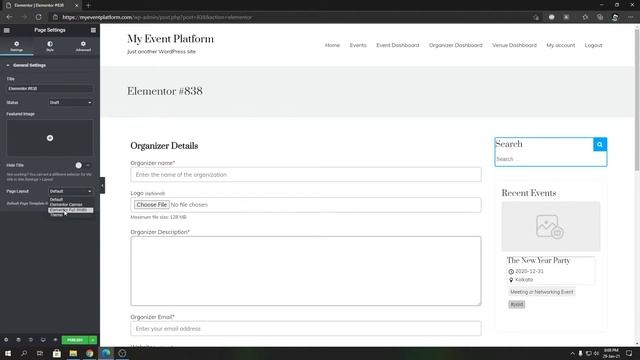Open the Events navigation link
Viewport: 640px width, 360px height.
tap(358, 45)
